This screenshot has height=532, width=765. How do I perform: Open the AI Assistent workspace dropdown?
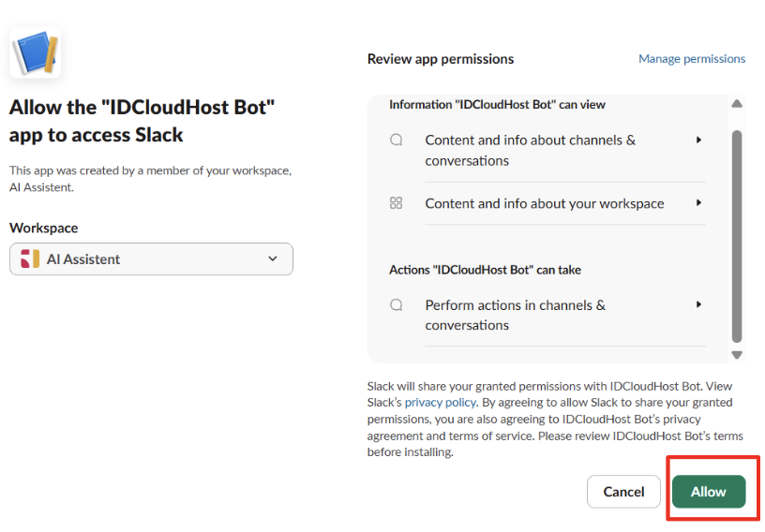[151, 259]
